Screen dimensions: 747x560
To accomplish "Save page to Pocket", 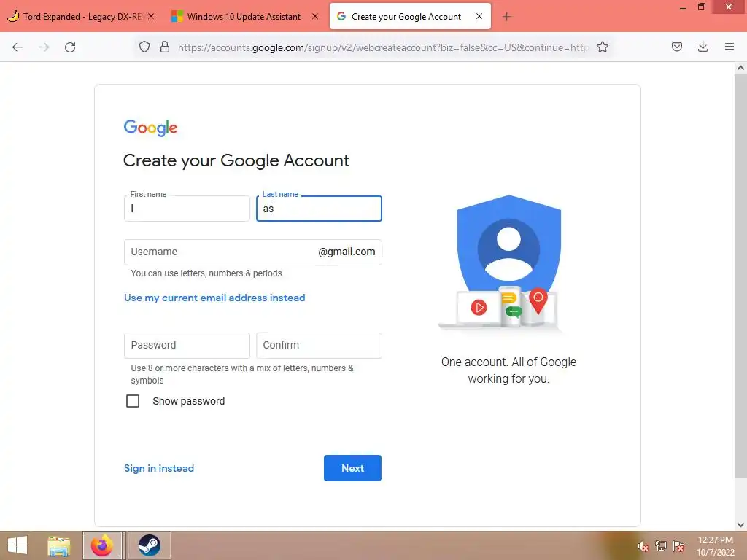I will [x=677, y=47].
